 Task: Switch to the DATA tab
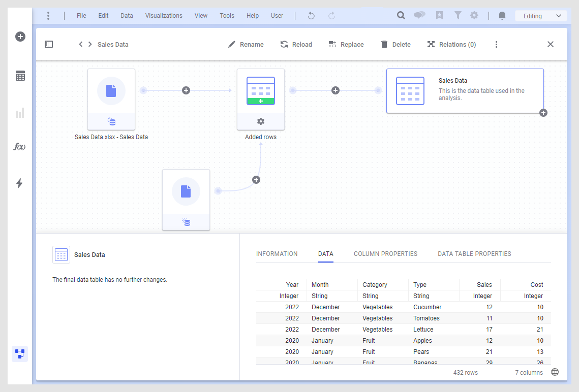[326, 254]
